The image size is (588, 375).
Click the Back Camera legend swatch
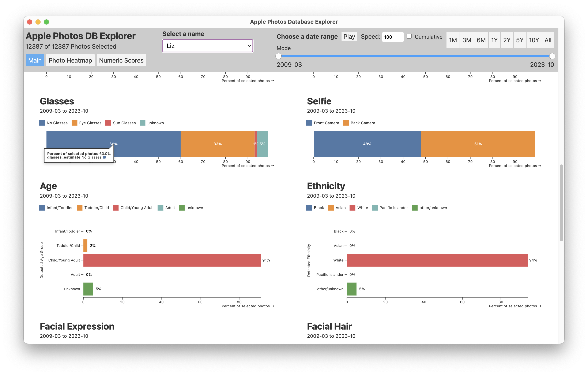point(346,123)
